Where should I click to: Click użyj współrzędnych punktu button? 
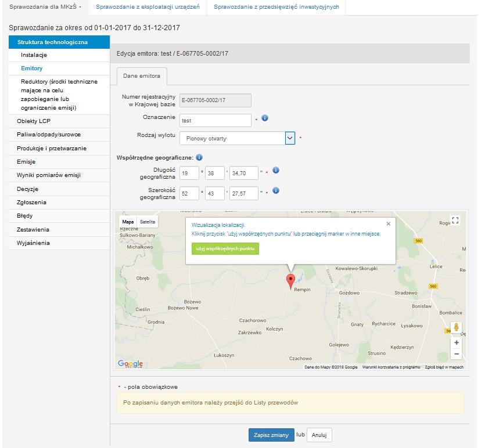[225, 248]
